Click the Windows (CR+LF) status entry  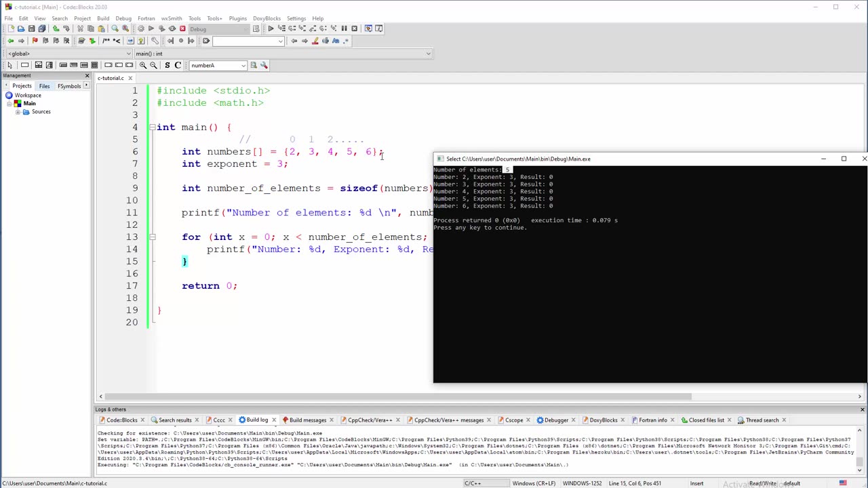pos(534,483)
